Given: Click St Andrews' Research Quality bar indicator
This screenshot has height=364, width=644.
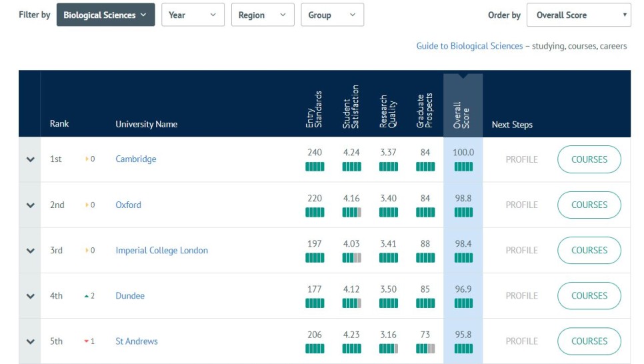Looking at the screenshot, I should pos(388,349).
